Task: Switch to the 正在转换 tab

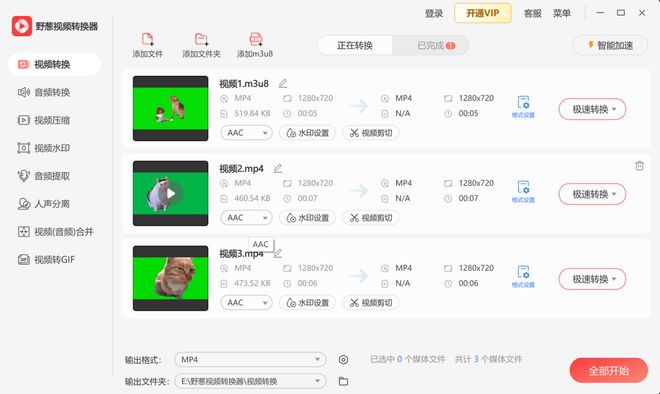Action: [x=354, y=45]
